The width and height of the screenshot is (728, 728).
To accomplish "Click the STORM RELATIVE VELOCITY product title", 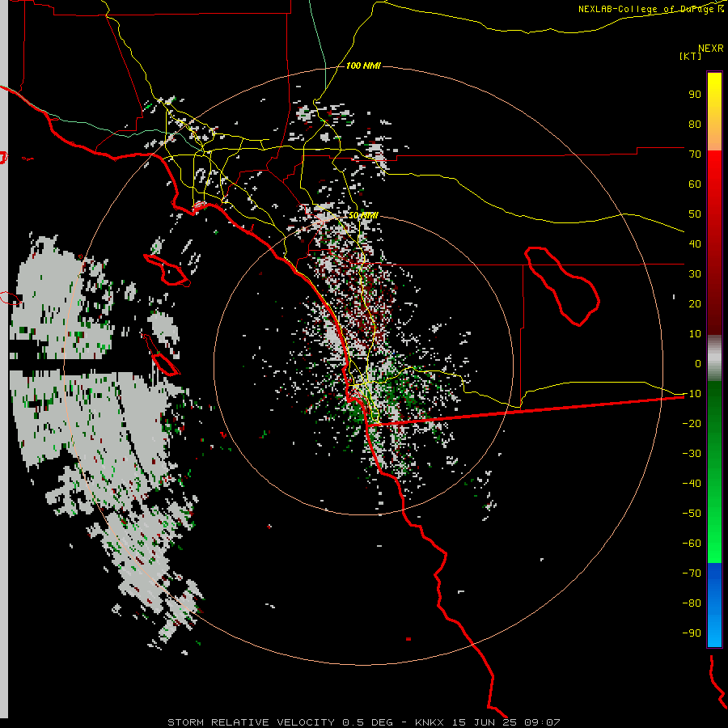I will click(x=251, y=722).
